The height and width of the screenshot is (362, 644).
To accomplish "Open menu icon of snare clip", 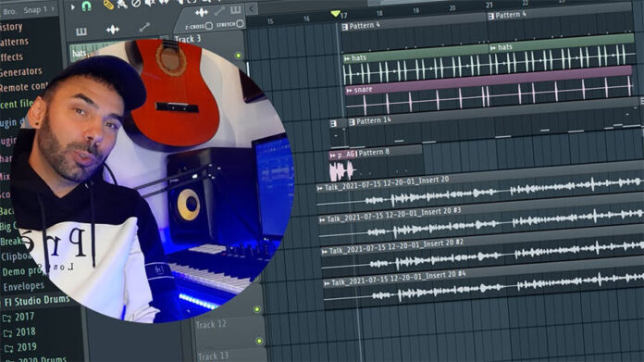I will [x=349, y=90].
